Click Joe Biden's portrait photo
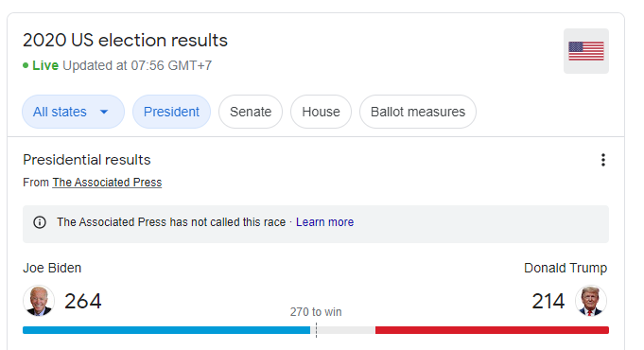 click(x=39, y=301)
